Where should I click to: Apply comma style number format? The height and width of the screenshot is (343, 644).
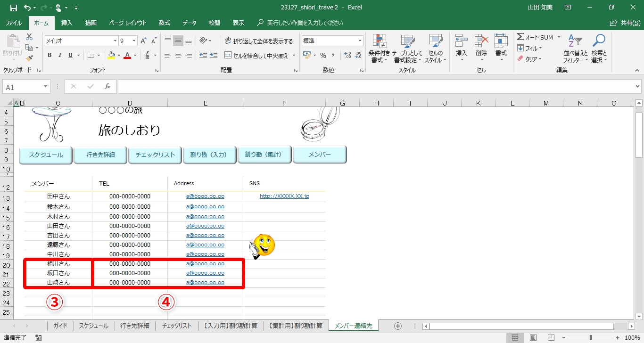333,55
